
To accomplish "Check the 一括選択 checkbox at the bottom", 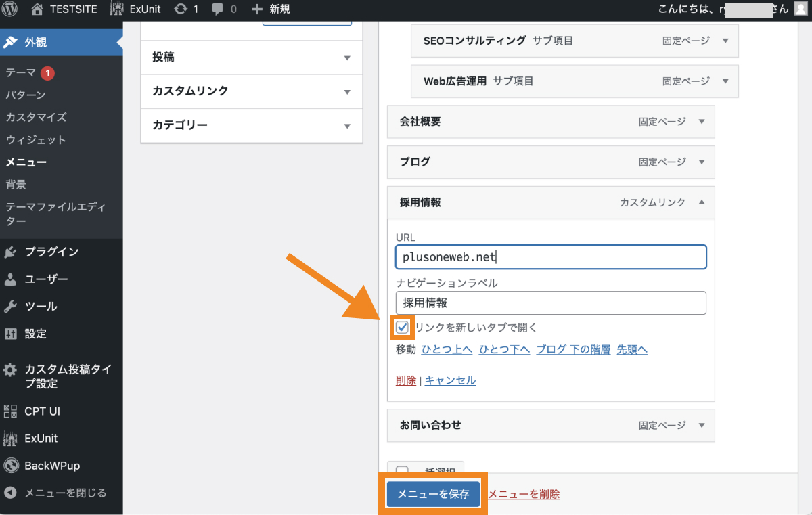I will (x=403, y=470).
